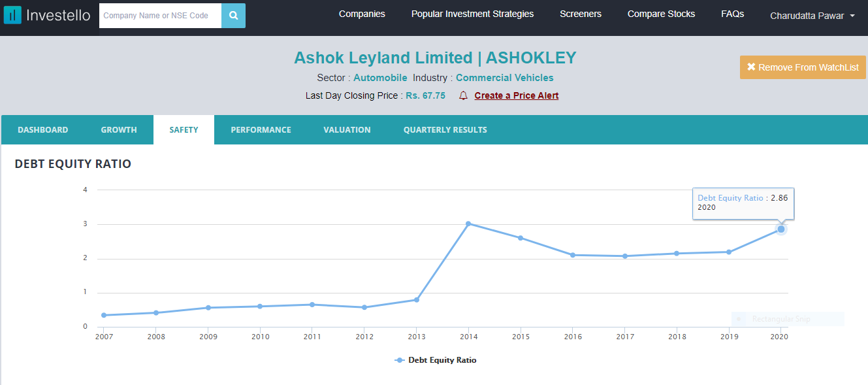Select the Performance tab

pyautogui.click(x=261, y=130)
